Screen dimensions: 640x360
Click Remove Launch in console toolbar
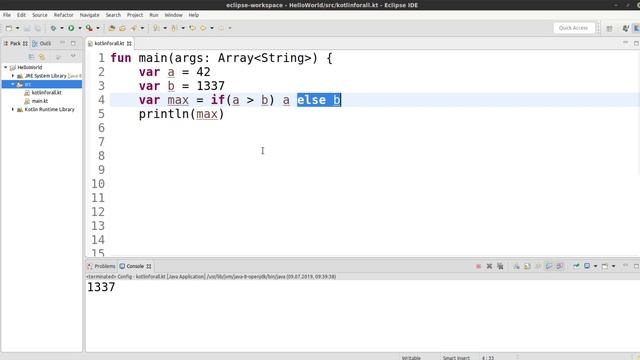pos(489,266)
